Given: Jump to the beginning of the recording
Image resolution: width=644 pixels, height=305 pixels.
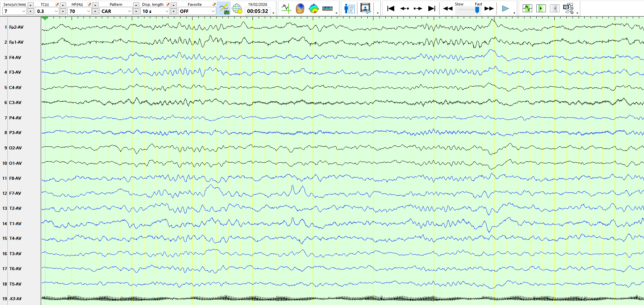Looking at the screenshot, I should coord(391,9).
